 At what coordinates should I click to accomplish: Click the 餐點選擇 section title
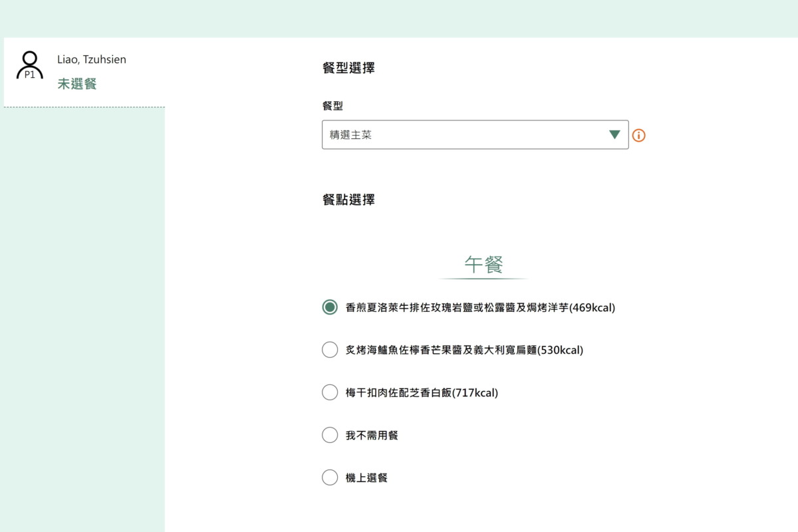coord(348,199)
